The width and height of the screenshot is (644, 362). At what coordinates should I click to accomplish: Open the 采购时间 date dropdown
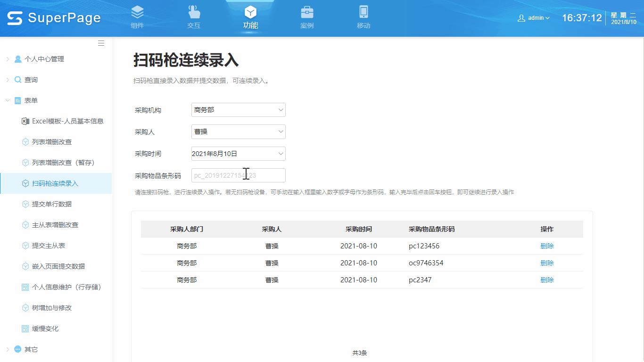(238, 154)
